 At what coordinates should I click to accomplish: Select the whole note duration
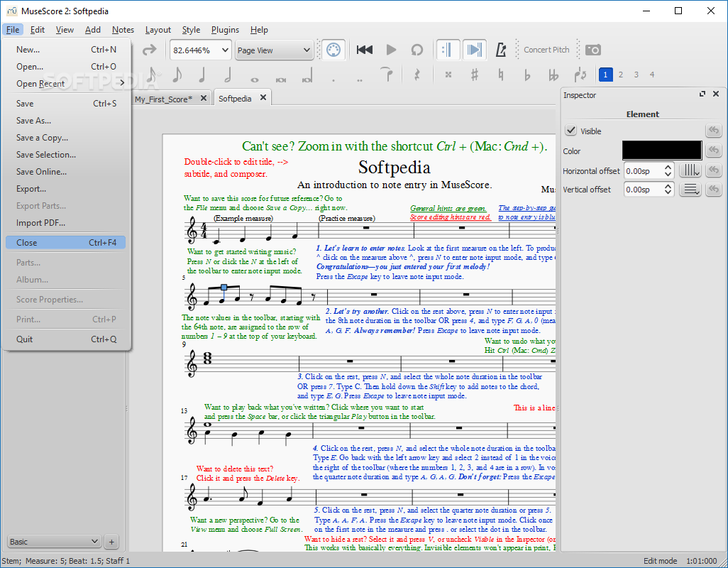[x=254, y=79]
